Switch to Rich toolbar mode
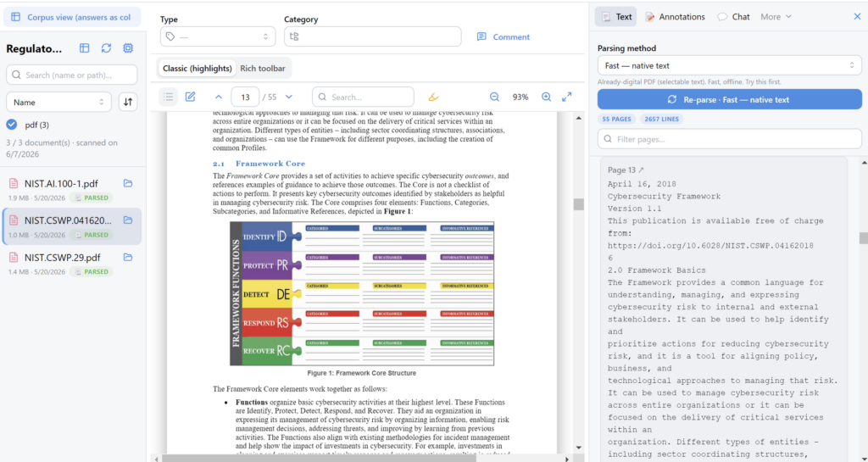This screenshot has height=462, width=868. tap(263, 68)
